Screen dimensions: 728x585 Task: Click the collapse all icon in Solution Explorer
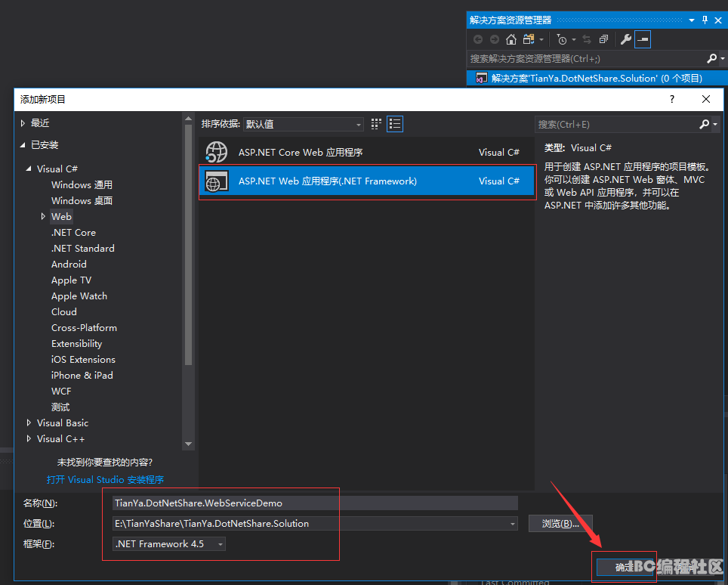click(x=603, y=39)
